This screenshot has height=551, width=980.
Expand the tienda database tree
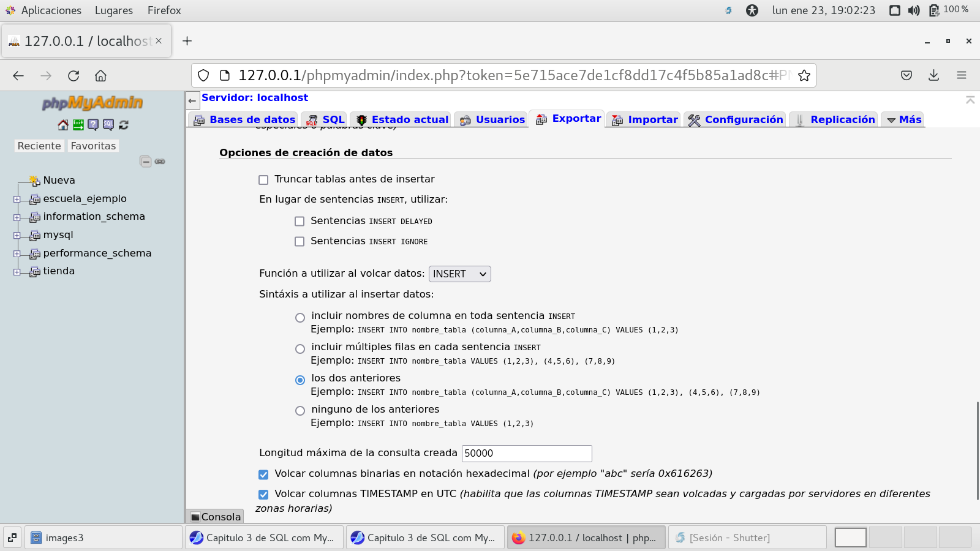[x=17, y=272]
